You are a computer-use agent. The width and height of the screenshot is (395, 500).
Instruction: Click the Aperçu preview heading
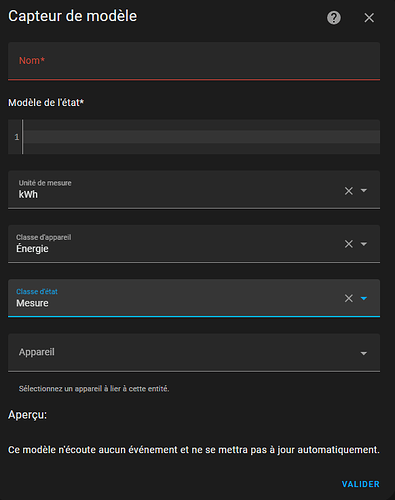pyautogui.click(x=28, y=415)
